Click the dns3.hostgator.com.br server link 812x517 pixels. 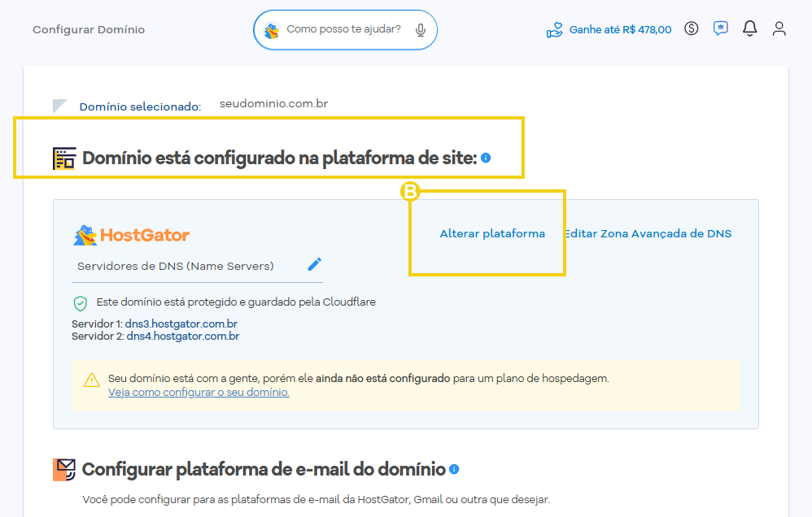click(x=181, y=324)
